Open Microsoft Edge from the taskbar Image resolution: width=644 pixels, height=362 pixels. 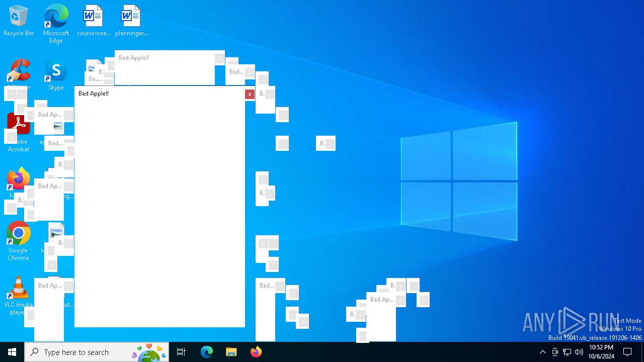tap(207, 352)
